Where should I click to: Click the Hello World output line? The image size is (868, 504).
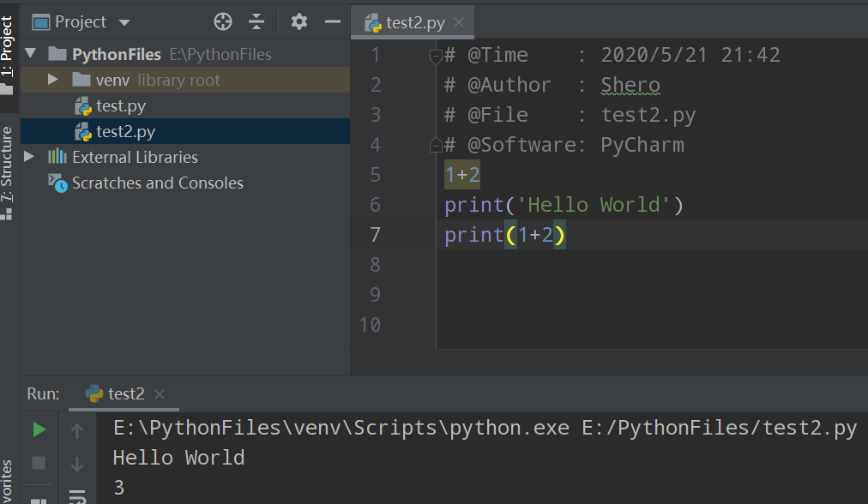tap(178, 458)
